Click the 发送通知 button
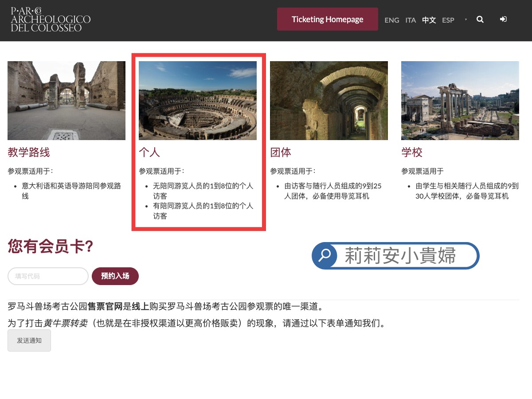This screenshot has width=532, height=399. click(29, 340)
